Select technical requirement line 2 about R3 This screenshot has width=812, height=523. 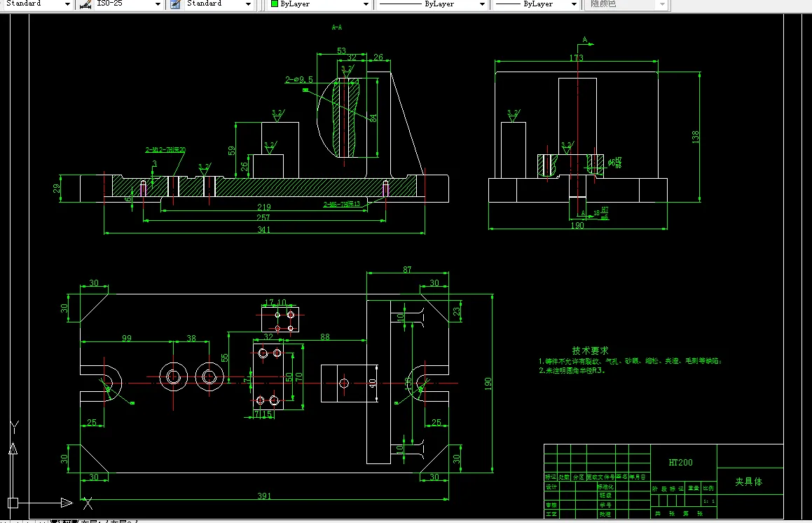click(572, 371)
